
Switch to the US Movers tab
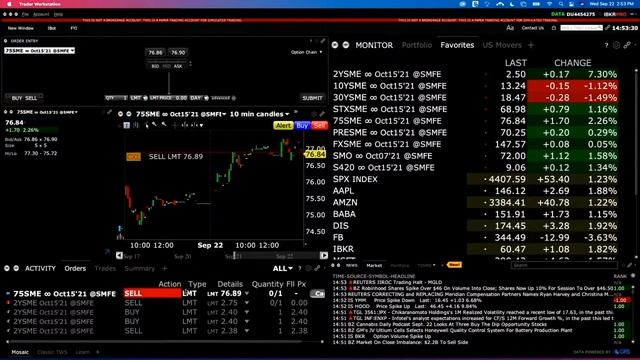click(502, 45)
